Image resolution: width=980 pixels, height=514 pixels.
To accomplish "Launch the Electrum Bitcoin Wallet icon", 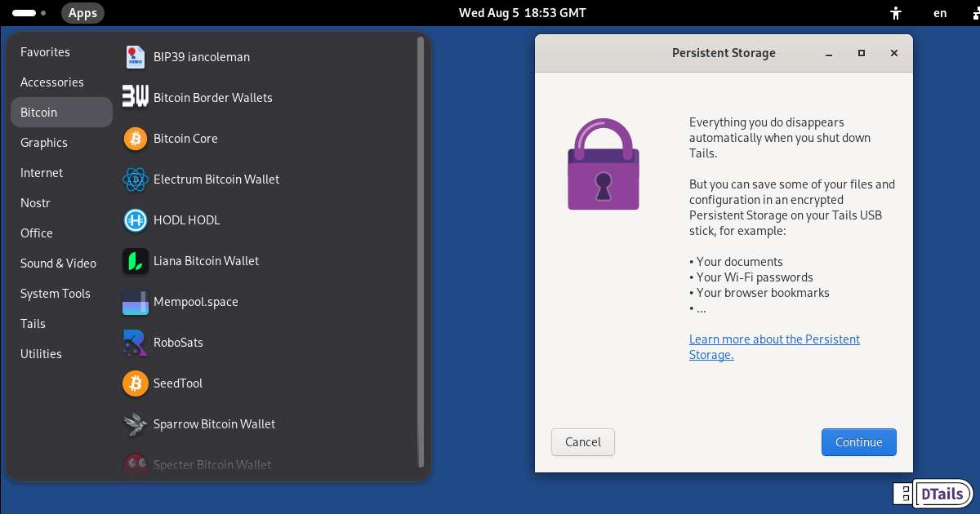I will (x=135, y=179).
